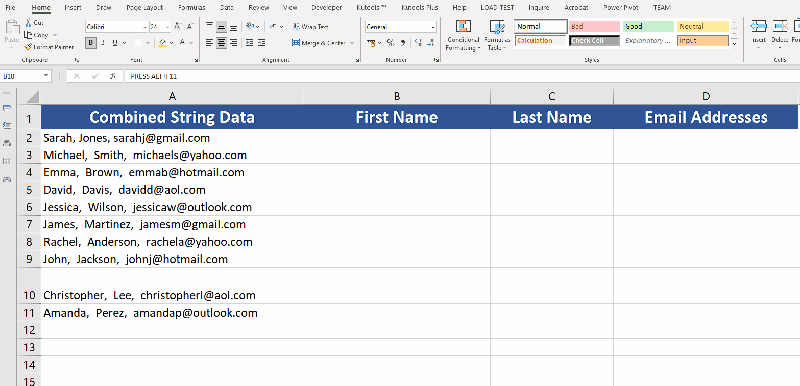Toggle Underline formatting

click(x=115, y=43)
